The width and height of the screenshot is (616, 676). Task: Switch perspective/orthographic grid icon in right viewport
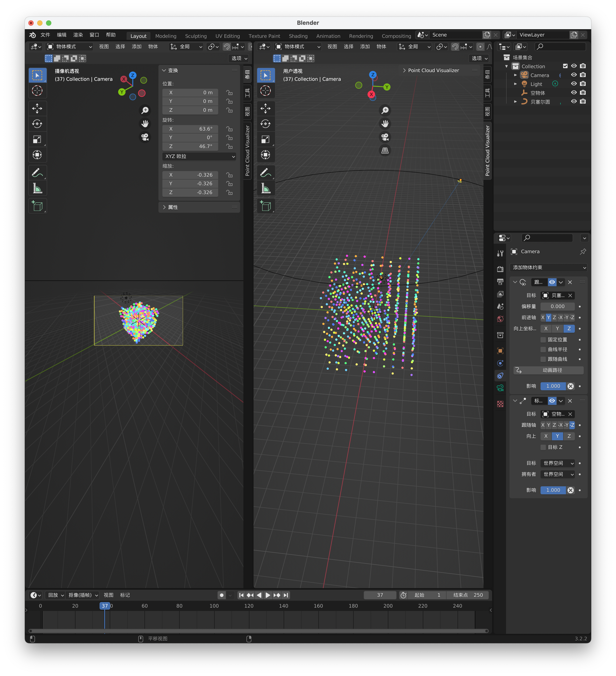tap(385, 151)
